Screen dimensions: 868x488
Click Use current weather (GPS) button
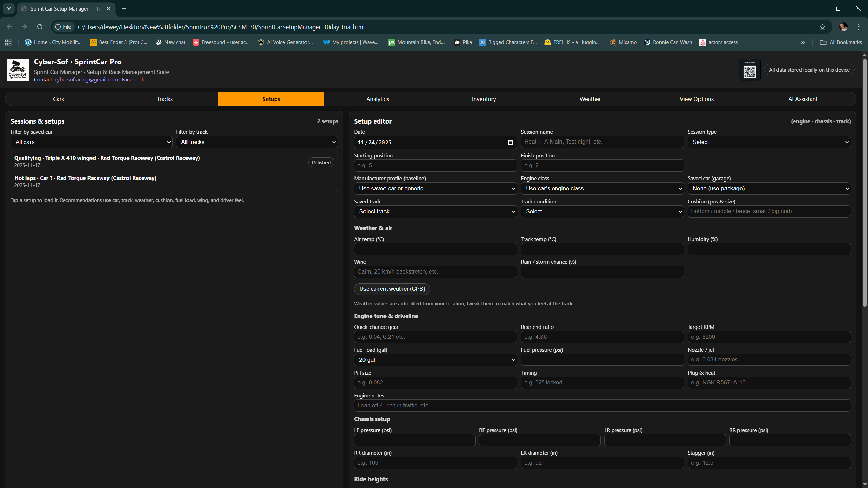tap(392, 289)
